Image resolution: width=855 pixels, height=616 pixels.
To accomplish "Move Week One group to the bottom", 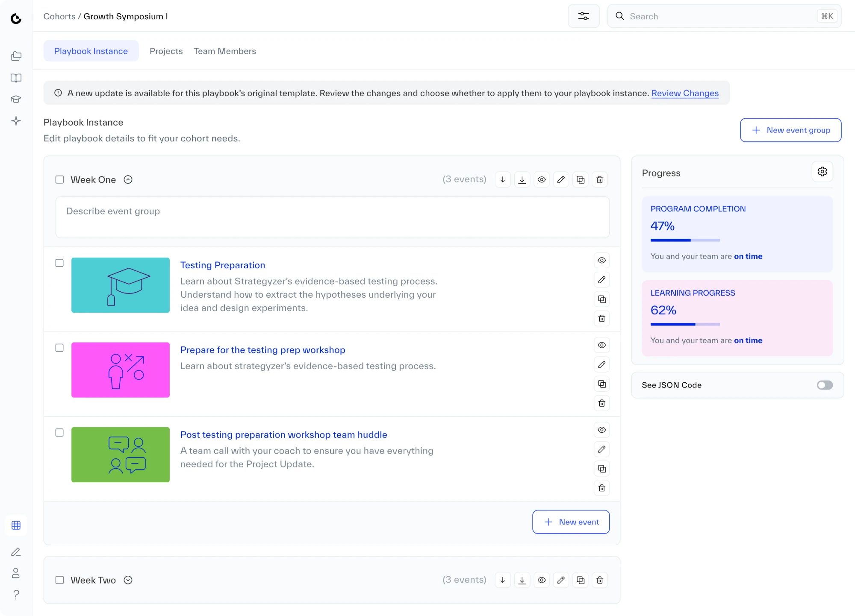I will [x=522, y=179].
